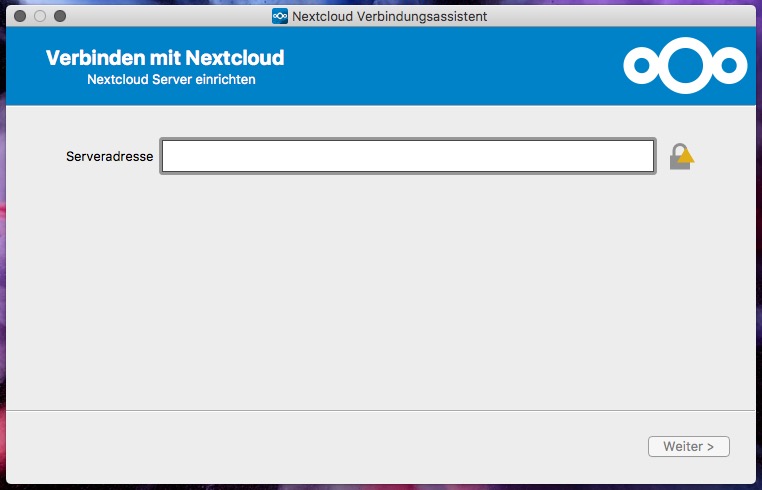Viewport: 762px width, 490px height.
Task: Click the 'Verbinden mit Nextcloud' heading
Action: coord(165,58)
